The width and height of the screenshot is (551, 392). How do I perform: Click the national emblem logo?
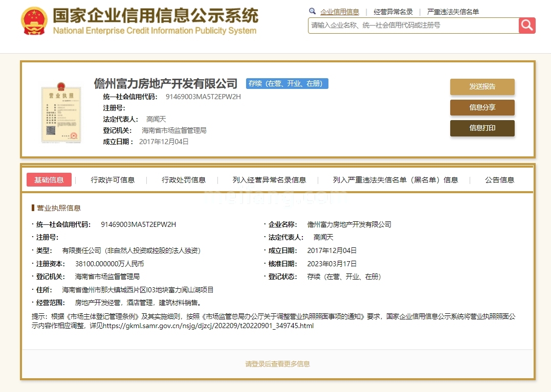tap(34, 21)
